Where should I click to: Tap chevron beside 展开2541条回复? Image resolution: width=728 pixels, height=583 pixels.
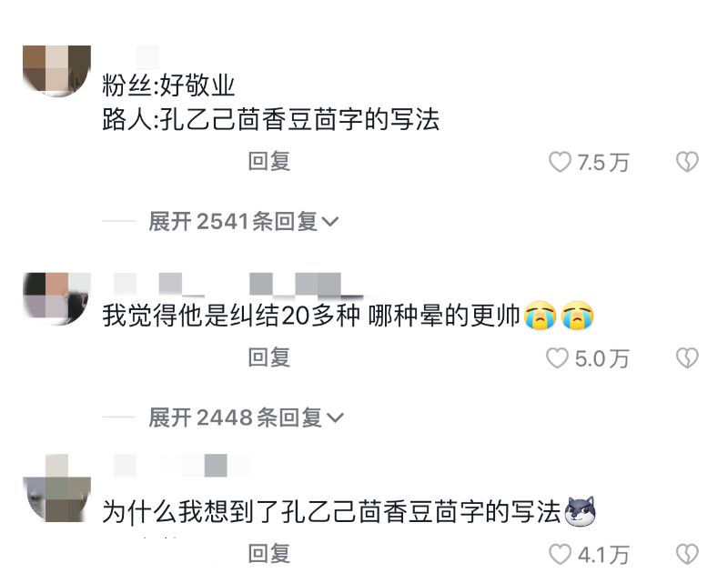point(329,222)
